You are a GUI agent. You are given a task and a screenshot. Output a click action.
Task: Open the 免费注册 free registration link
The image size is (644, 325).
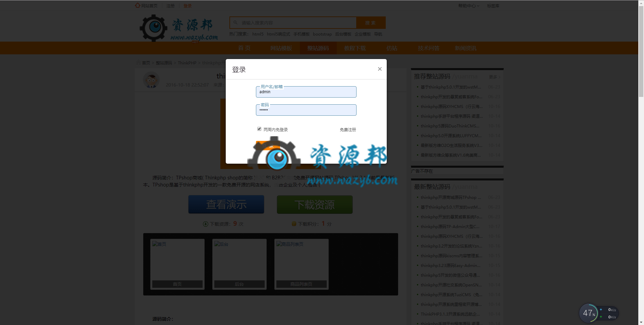(348, 129)
